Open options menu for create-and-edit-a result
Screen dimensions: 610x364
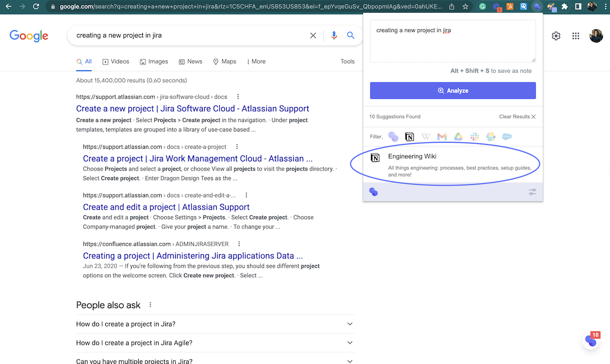(x=247, y=195)
